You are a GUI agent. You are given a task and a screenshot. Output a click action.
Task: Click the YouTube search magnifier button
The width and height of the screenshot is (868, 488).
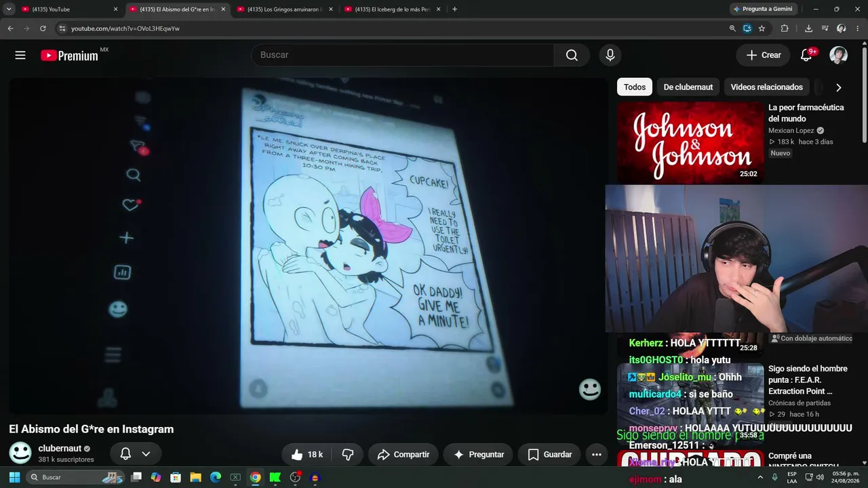pyautogui.click(x=572, y=56)
